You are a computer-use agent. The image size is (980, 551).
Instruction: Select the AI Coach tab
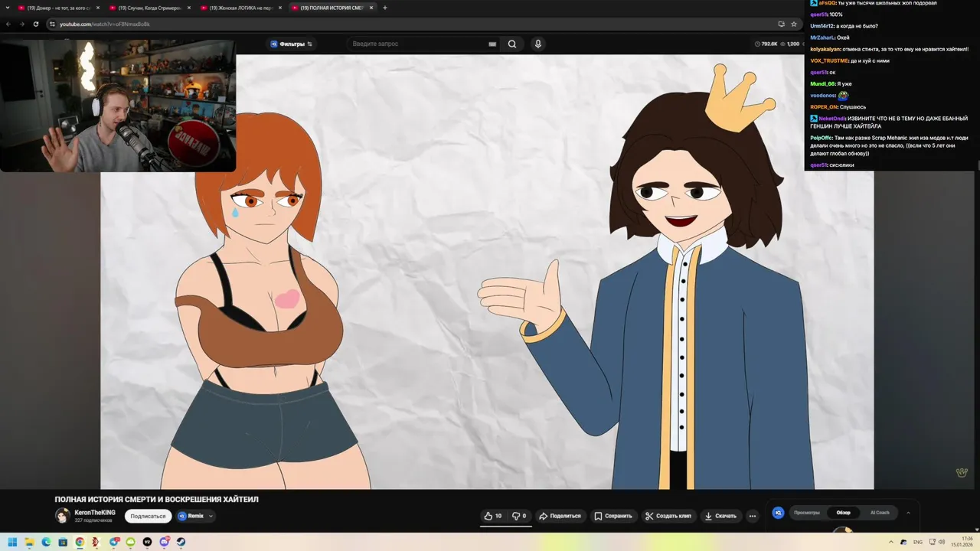click(x=880, y=513)
